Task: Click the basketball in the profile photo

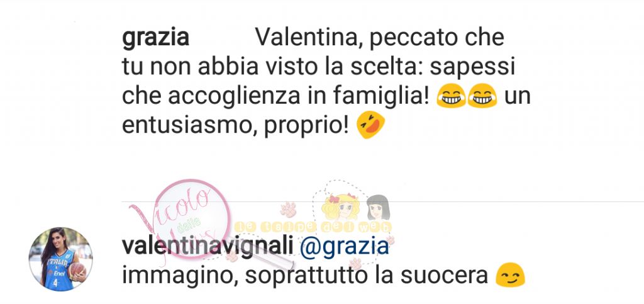Action: click(78, 271)
